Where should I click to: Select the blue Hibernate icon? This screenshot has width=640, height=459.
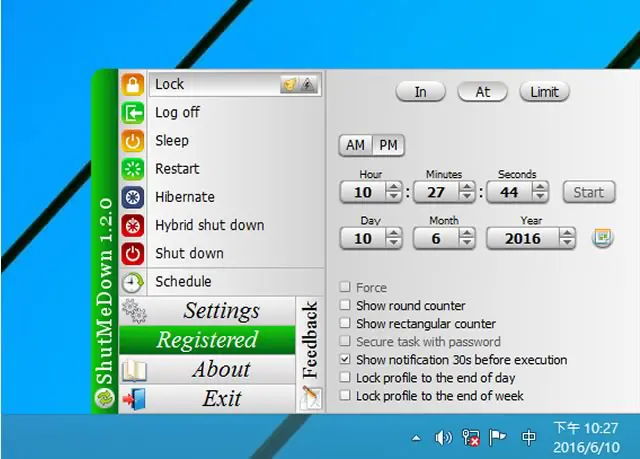pyautogui.click(x=133, y=197)
